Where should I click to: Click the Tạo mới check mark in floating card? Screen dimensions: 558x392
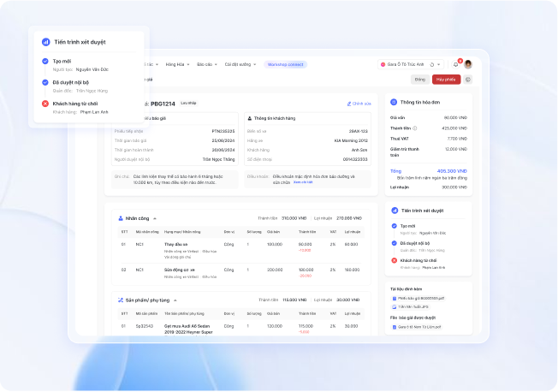[45, 61]
